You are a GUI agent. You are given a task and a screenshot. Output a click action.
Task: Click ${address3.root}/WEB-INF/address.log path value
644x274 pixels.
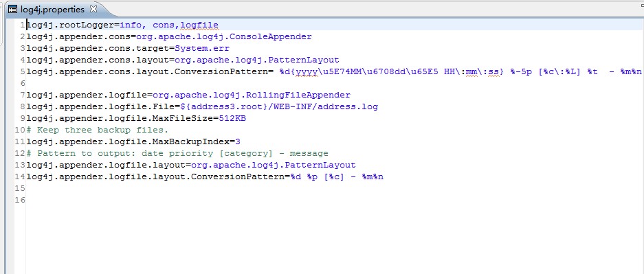279,106
